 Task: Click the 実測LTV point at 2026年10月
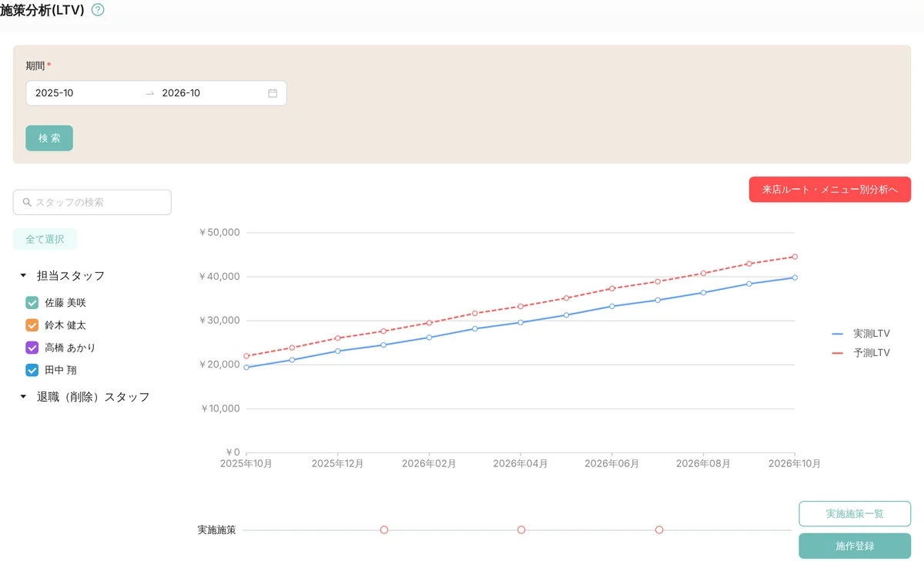click(795, 277)
